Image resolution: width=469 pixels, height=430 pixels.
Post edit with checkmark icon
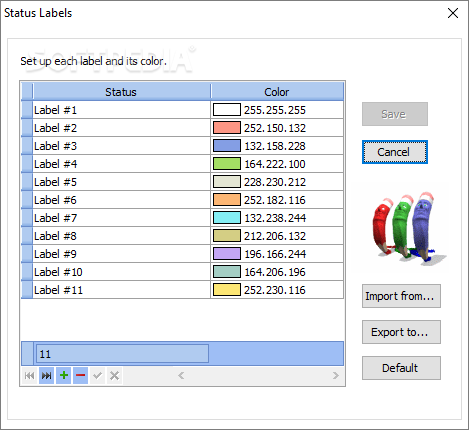click(x=97, y=376)
